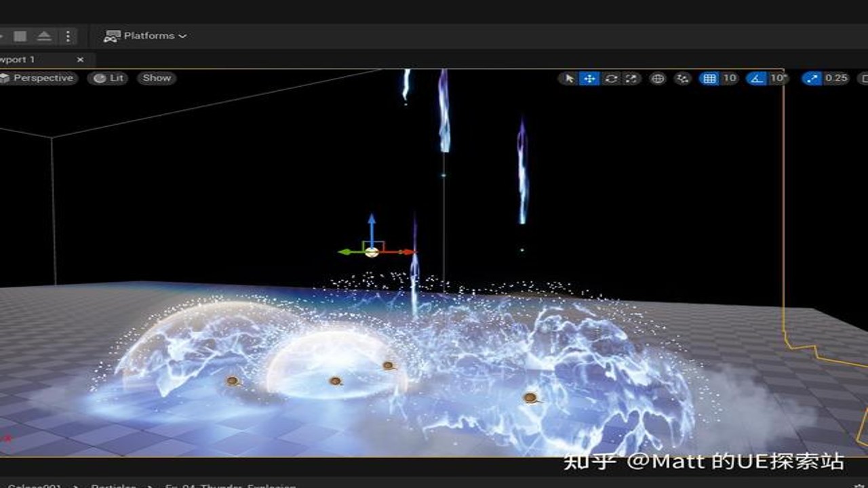Image resolution: width=868 pixels, height=488 pixels.
Task: Open the Perspective view mode menu
Action: coord(39,78)
